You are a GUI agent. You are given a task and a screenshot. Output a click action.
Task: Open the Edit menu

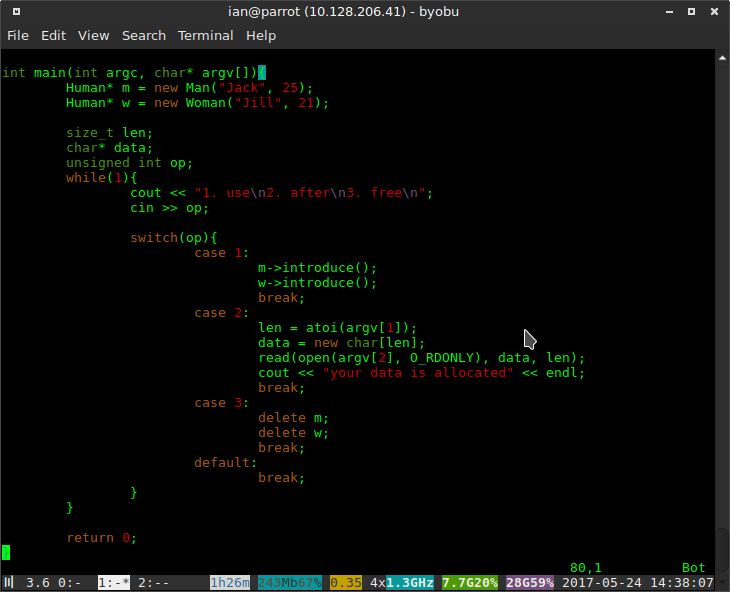tap(54, 36)
